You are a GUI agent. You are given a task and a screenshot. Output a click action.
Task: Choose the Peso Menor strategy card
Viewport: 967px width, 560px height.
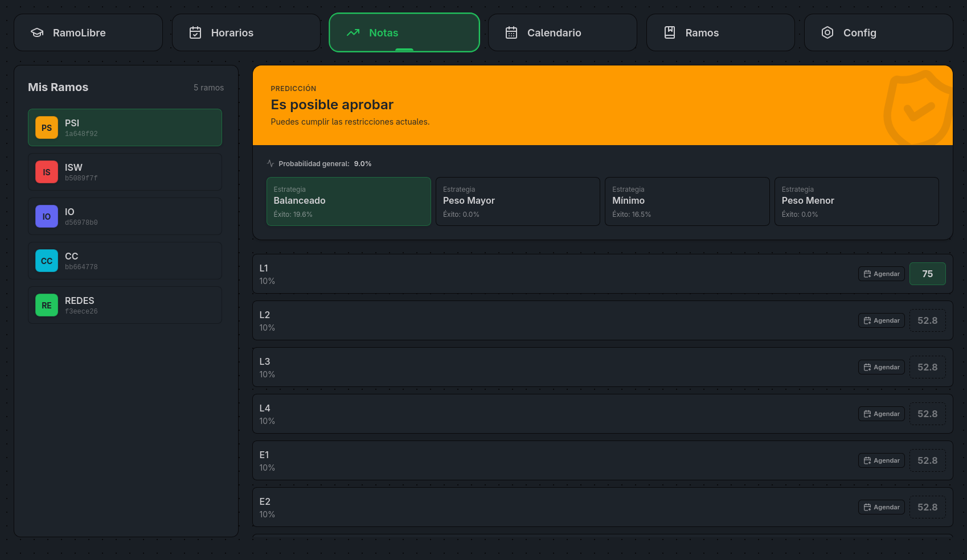857,201
